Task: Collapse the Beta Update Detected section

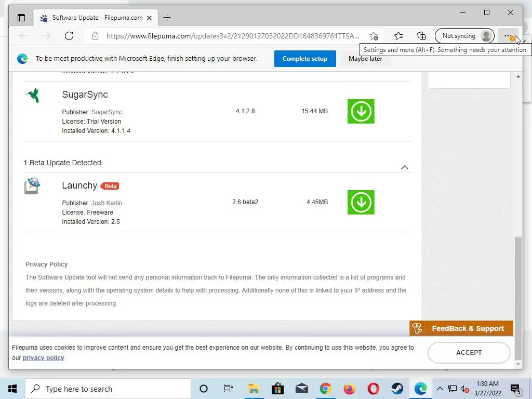Action: click(404, 167)
